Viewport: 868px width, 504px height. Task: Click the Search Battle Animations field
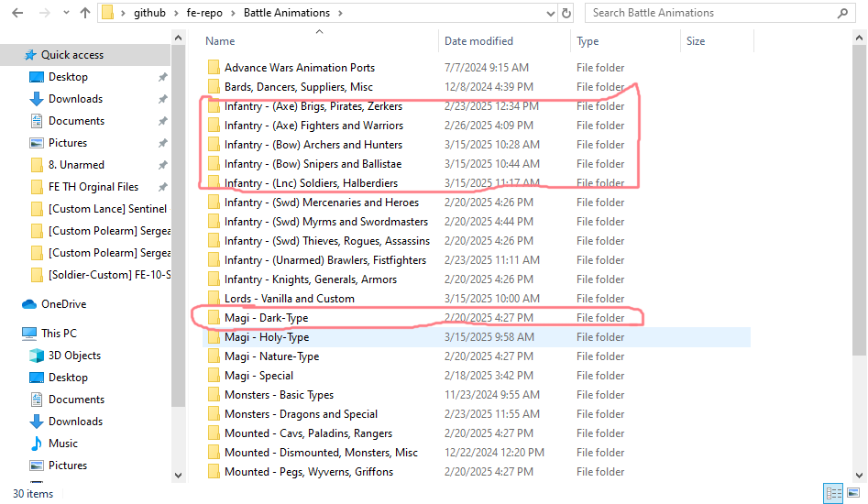pyautogui.click(x=706, y=13)
